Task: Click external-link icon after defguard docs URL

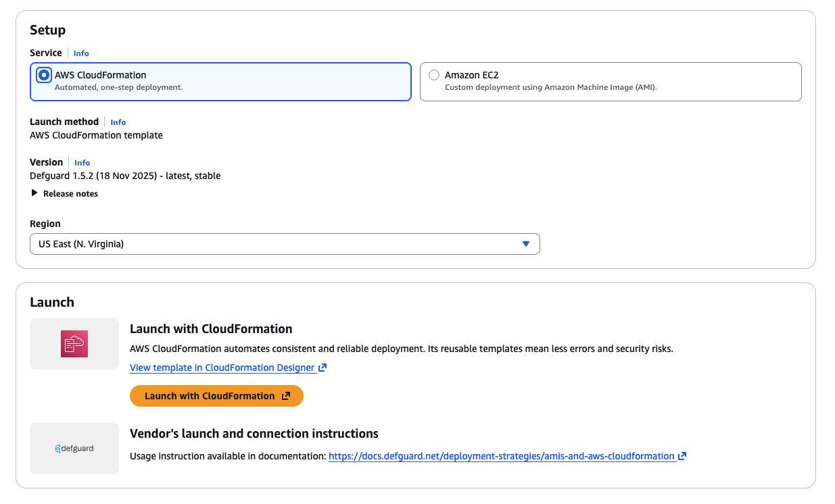Action: [x=682, y=456]
